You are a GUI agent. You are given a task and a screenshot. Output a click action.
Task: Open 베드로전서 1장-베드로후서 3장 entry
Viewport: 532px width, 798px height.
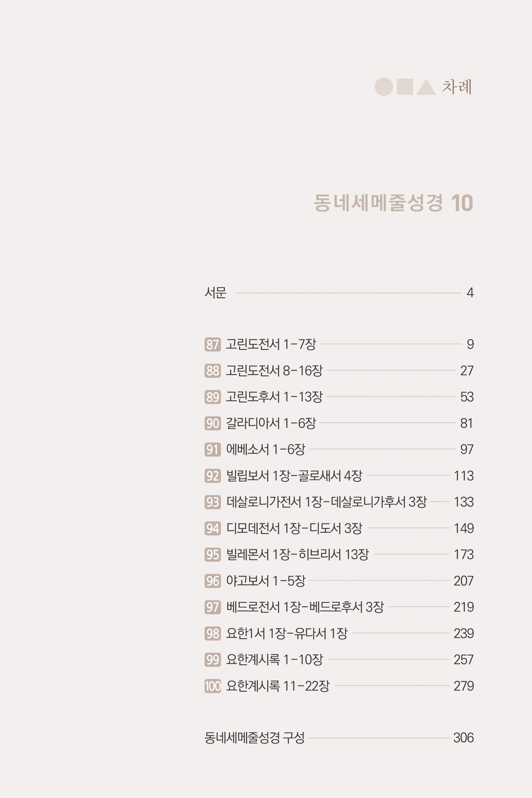(305, 607)
